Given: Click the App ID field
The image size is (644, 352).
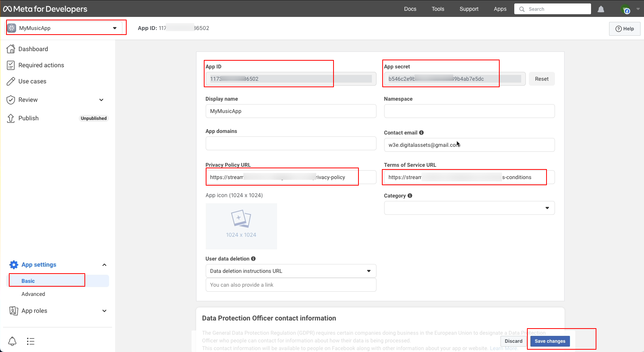Looking at the screenshot, I should (x=291, y=79).
